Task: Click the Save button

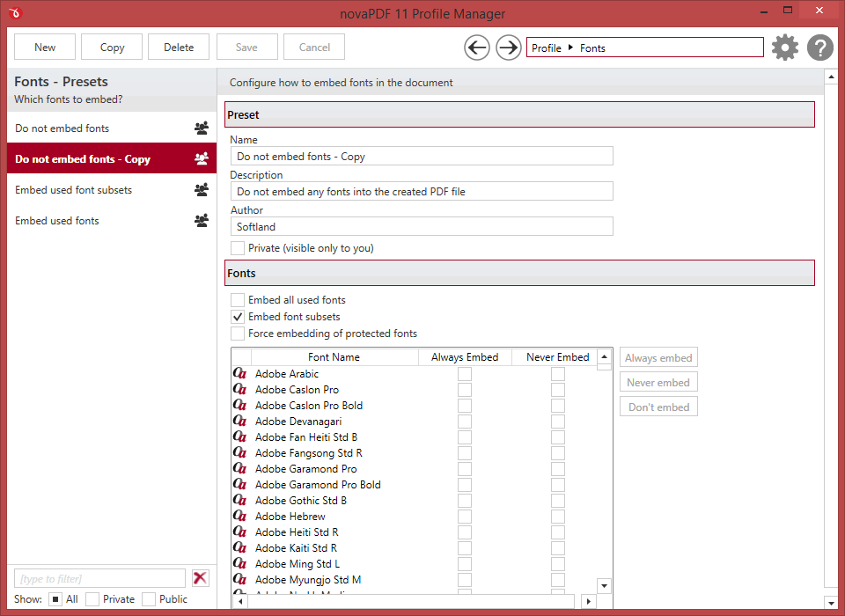Action: (246, 47)
